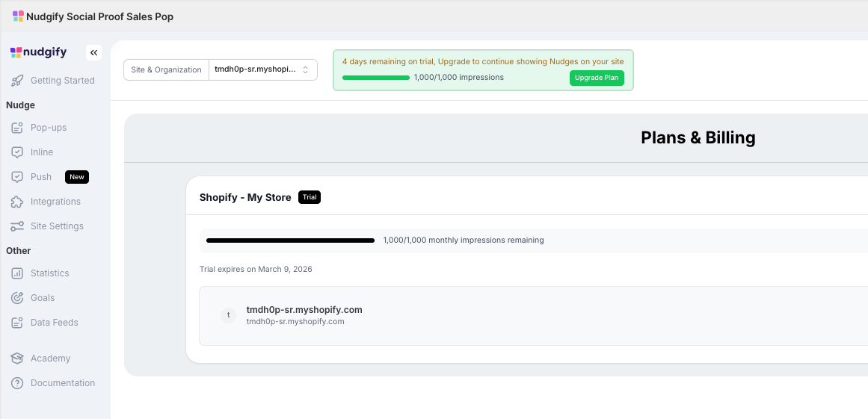Image resolution: width=868 pixels, height=419 pixels.
Task: Click the Academy graduation cap icon
Action: [x=17, y=359]
